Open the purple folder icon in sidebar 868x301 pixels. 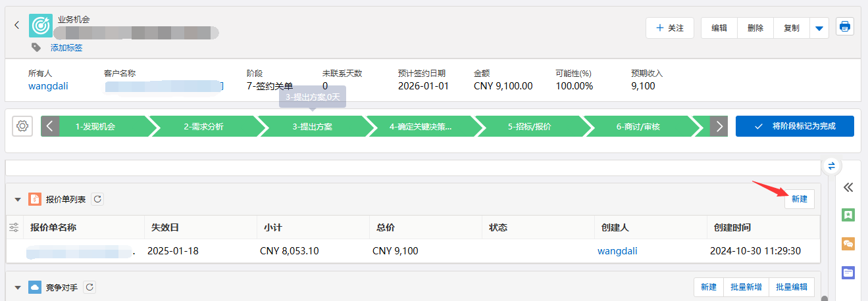click(848, 272)
